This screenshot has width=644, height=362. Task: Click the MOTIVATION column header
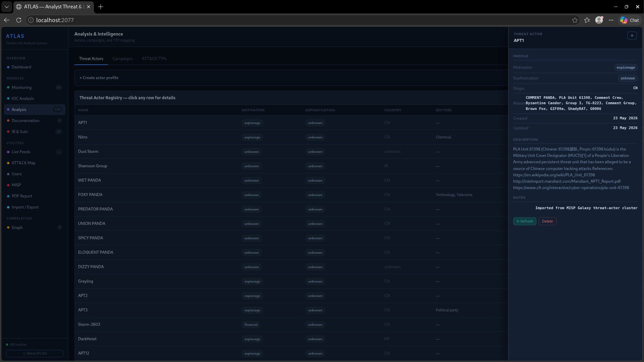(x=253, y=110)
